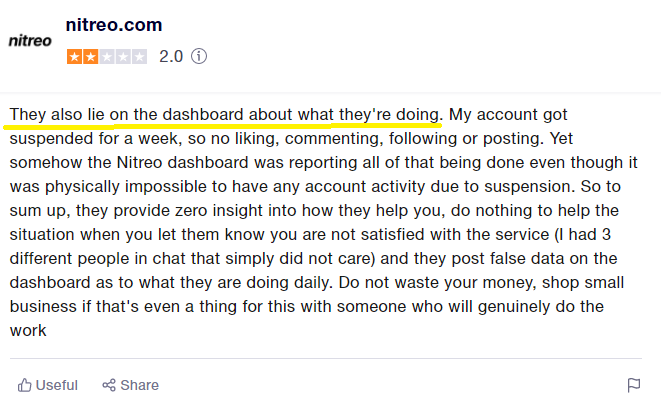Click the third grey rating star
This screenshot has height=409, width=661.
(107, 57)
